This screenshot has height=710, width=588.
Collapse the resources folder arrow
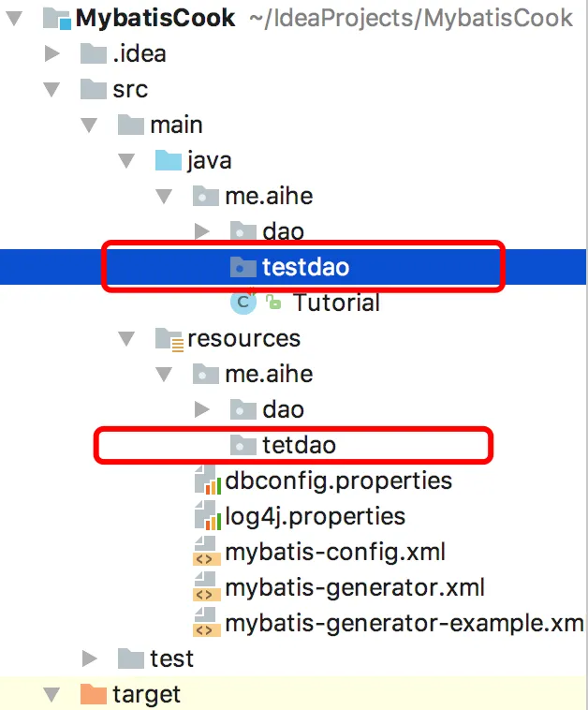pyautogui.click(x=126, y=339)
